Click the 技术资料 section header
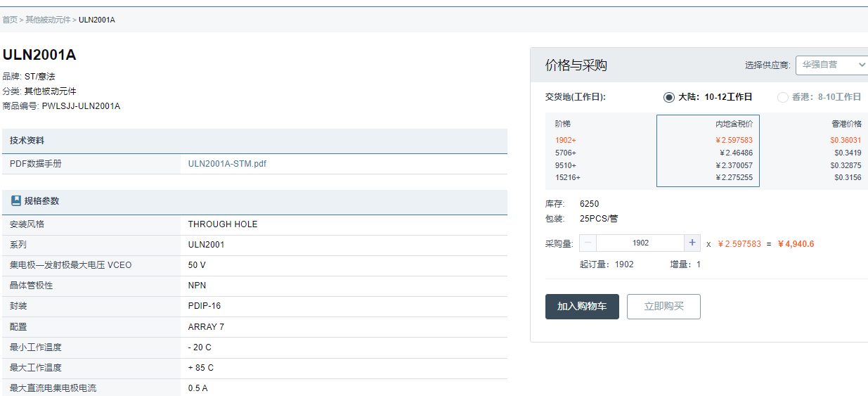 pyautogui.click(x=254, y=141)
